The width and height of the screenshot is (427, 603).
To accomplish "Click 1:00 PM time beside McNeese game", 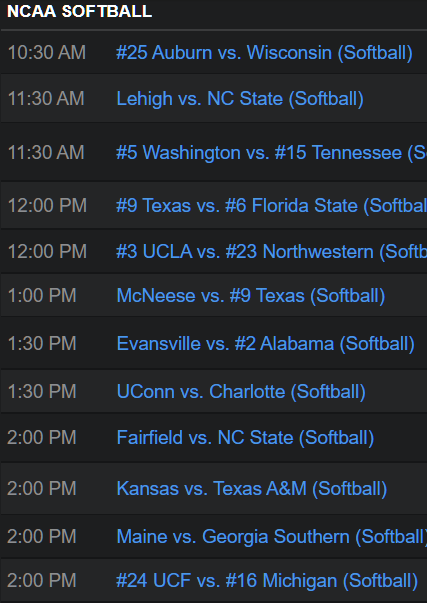I will [x=42, y=296].
